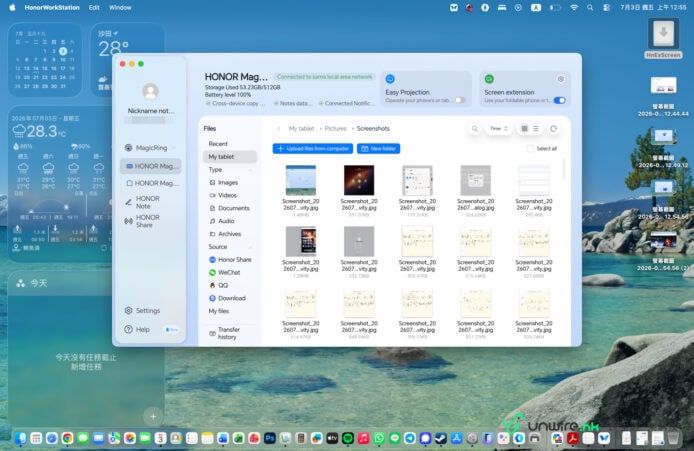Turn off the Screen extension switch
Screen dimensions: 694x451
click(559, 100)
